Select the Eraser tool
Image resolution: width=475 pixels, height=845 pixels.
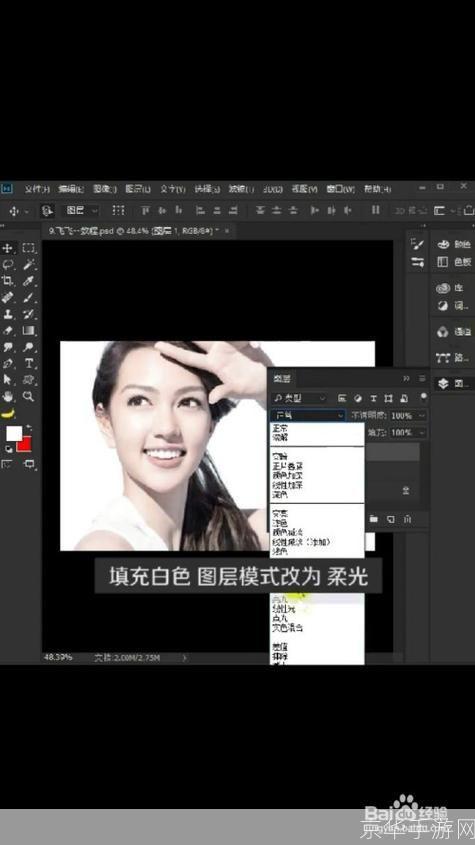coord(8,330)
